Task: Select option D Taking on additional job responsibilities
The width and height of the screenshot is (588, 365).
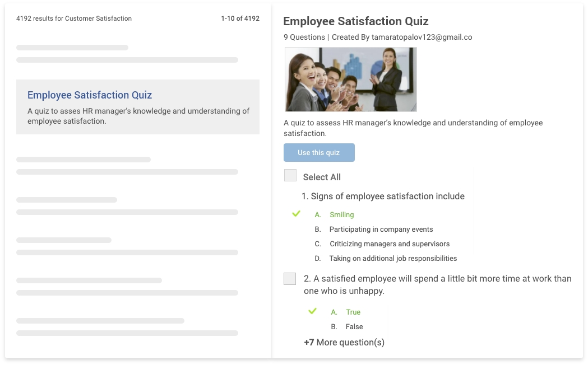Action: pos(392,259)
